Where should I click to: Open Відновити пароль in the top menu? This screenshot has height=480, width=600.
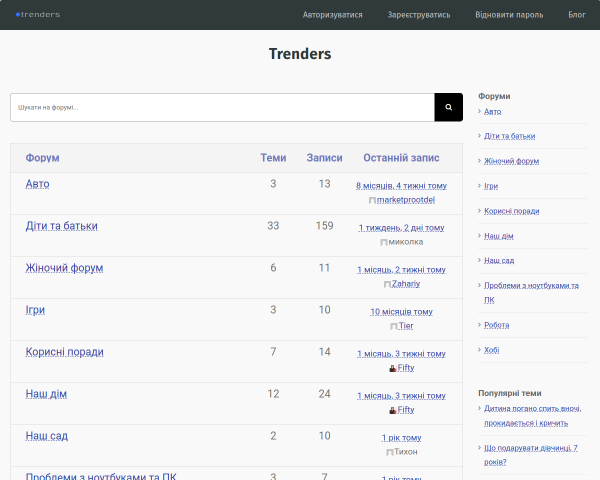pos(509,15)
